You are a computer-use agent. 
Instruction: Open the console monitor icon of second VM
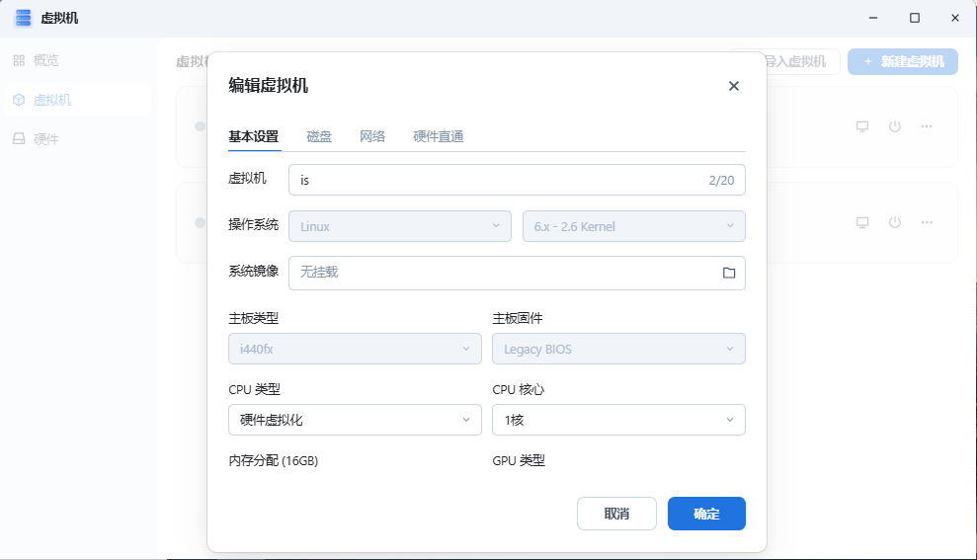861,222
